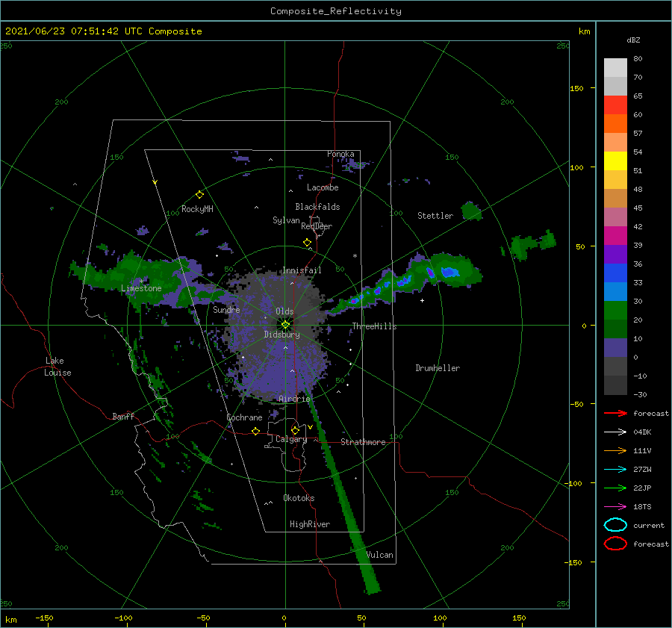672x628 pixels.
Task: Click the RedDeer city label
Action: (x=317, y=226)
